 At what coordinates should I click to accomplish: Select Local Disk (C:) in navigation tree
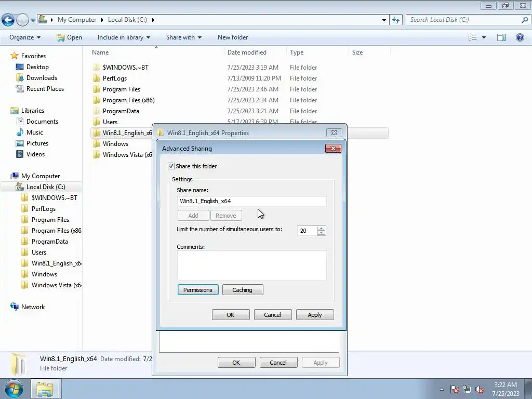coord(46,187)
